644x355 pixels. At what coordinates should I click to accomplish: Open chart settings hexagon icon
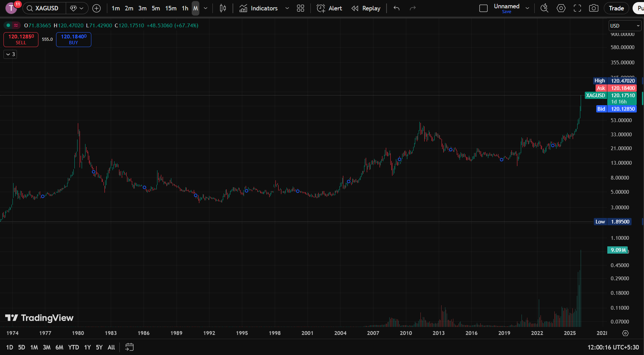coord(561,8)
